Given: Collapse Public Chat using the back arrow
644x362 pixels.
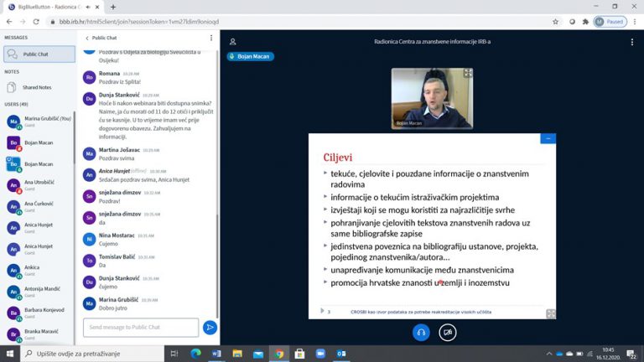Looking at the screenshot, I should [87, 38].
